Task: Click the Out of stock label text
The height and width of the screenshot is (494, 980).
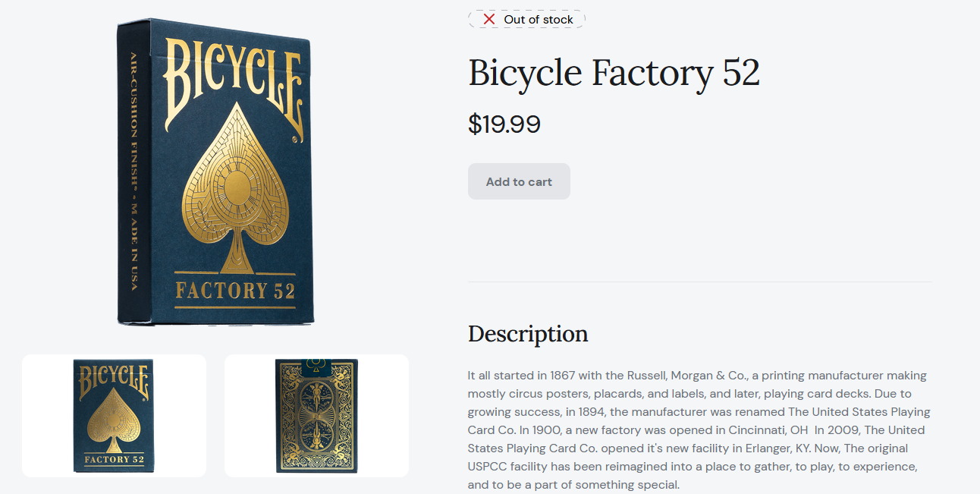Action: 539,20
